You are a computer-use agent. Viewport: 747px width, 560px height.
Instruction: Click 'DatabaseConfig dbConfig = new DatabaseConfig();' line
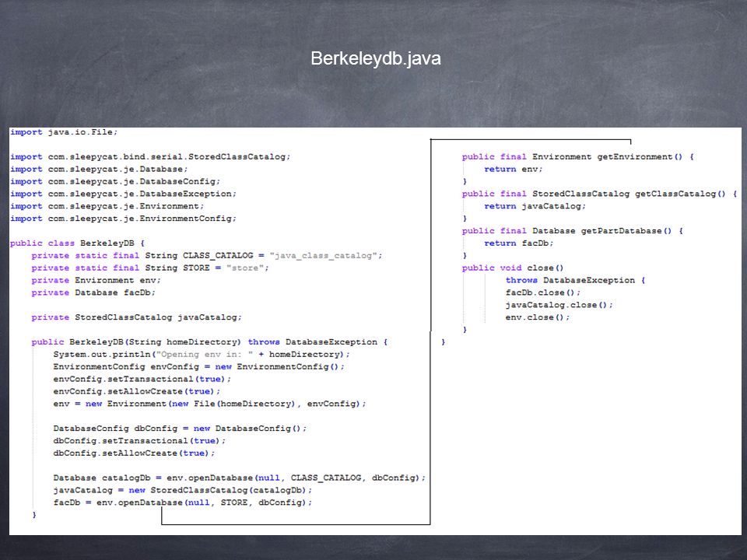pos(180,429)
